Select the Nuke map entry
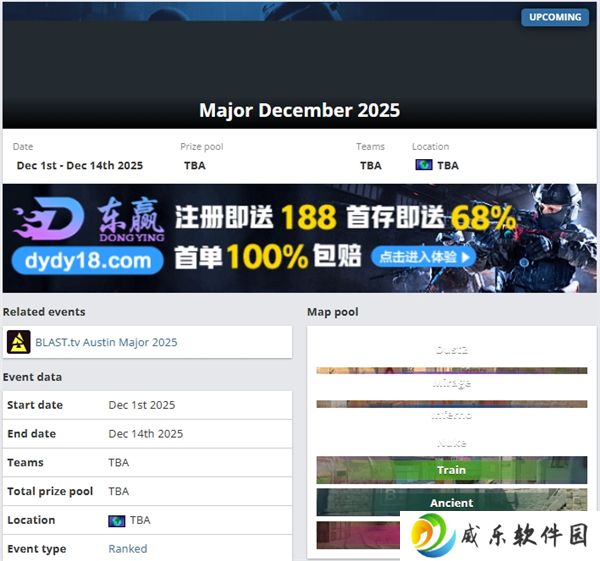The image size is (600, 561). click(452, 443)
